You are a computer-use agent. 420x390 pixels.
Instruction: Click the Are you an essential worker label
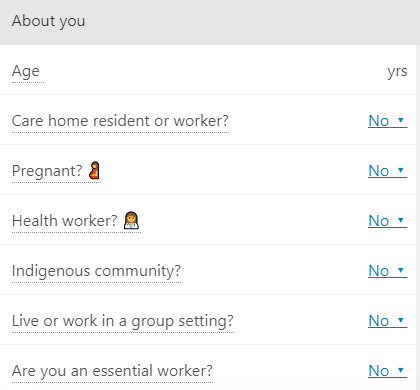(x=112, y=371)
